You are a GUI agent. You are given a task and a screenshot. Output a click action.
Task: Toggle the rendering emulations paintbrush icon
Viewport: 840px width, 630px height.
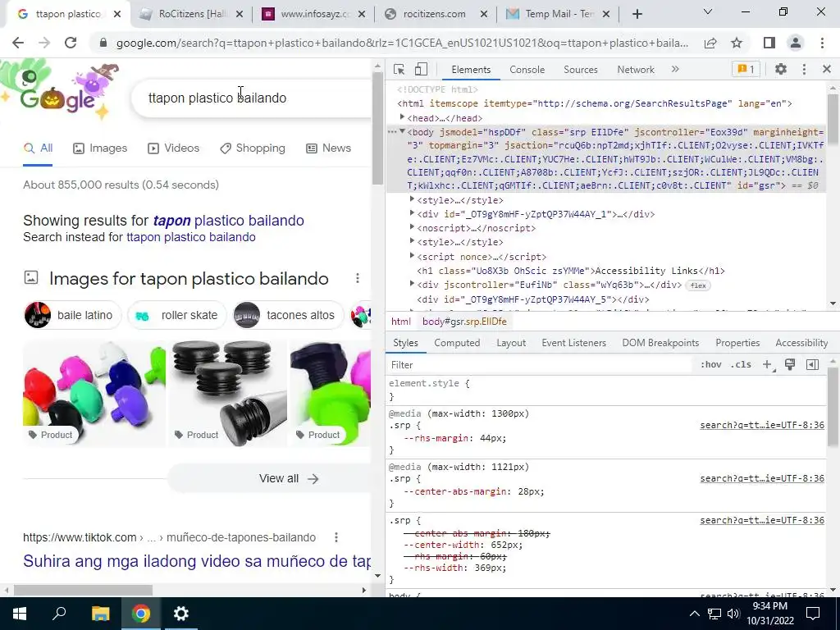[790, 365]
